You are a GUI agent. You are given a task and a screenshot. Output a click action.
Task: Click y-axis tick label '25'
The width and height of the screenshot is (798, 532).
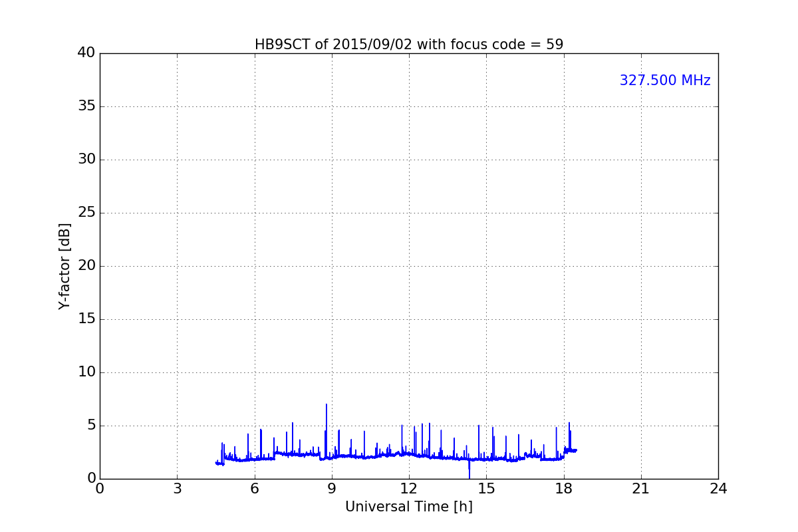(86, 213)
